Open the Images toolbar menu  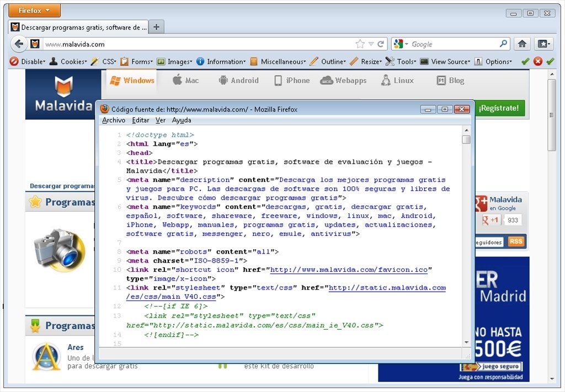tap(174, 62)
